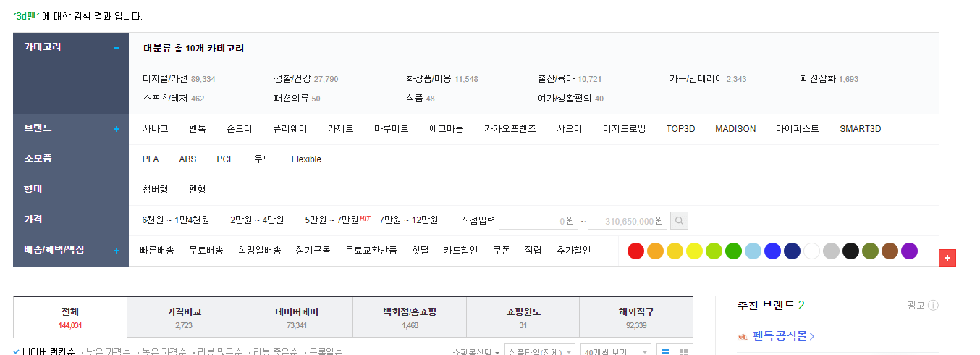Image resolution: width=980 pixels, height=355 pixels.
Task: Click the price range search magnifier icon
Action: [x=679, y=220]
